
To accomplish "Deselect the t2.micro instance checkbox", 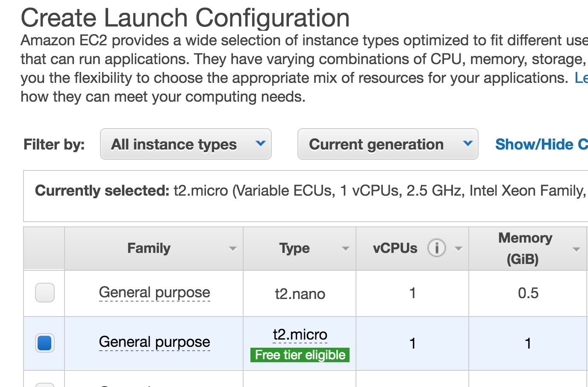I will 45,343.
